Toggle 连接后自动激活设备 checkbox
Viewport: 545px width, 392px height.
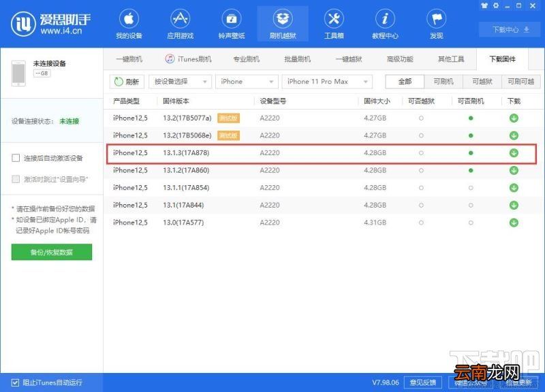coord(16,158)
